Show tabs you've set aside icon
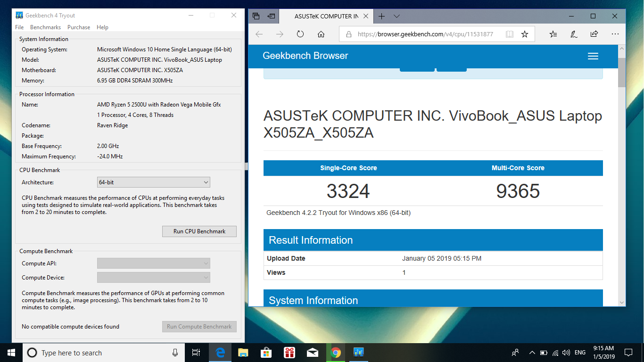The width and height of the screenshot is (644, 362). [x=256, y=16]
